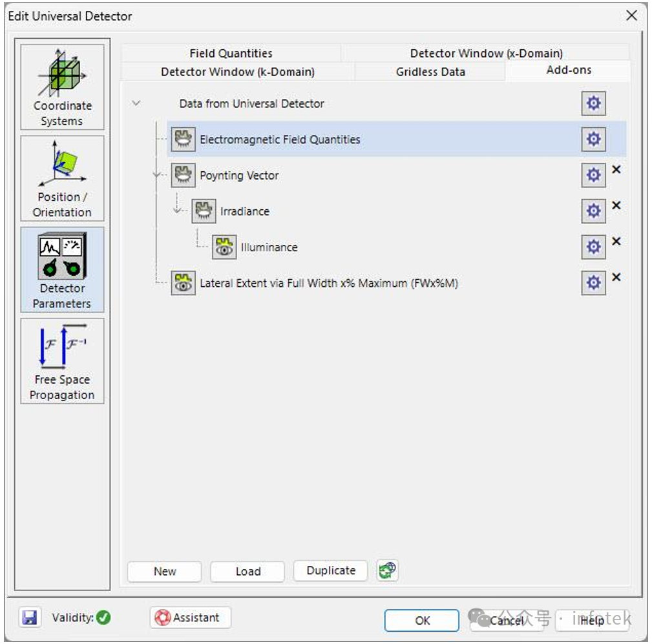Collapse the Data from Universal Detector node

pos(136,103)
